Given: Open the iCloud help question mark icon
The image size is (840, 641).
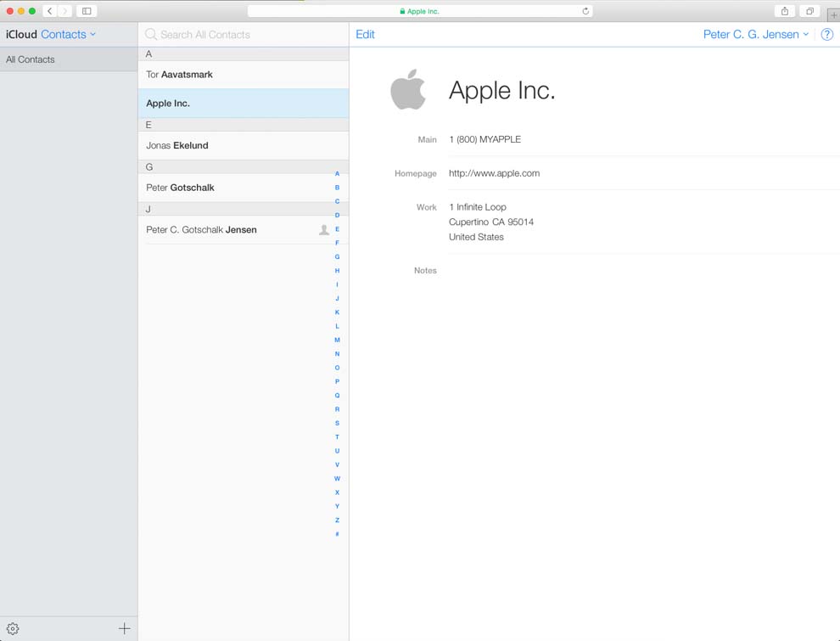Looking at the screenshot, I should [x=826, y=34].
